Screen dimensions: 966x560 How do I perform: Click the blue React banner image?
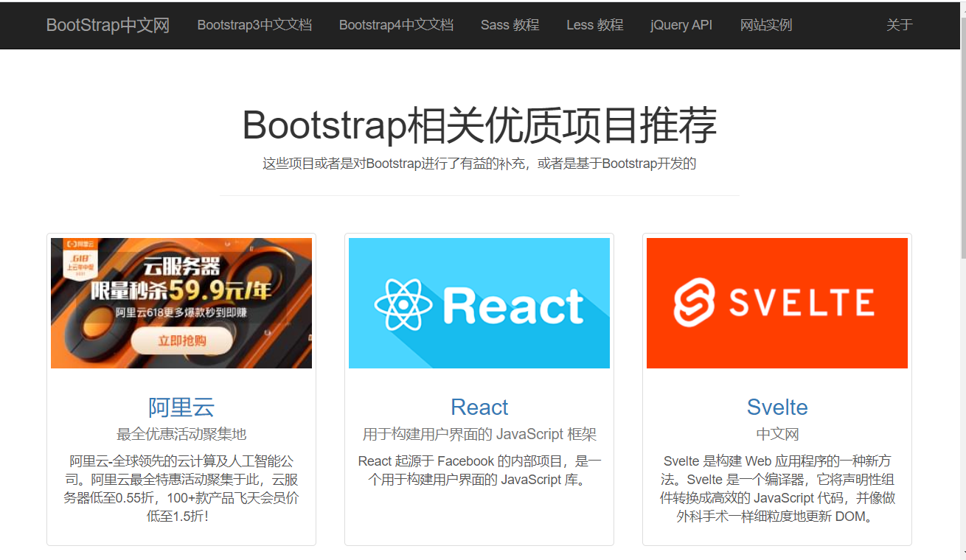click(x=479, y=302)
